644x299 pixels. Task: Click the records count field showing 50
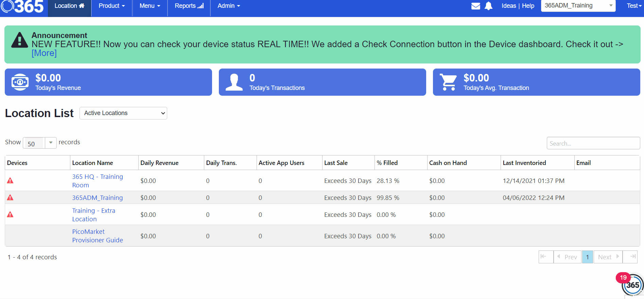34,143
